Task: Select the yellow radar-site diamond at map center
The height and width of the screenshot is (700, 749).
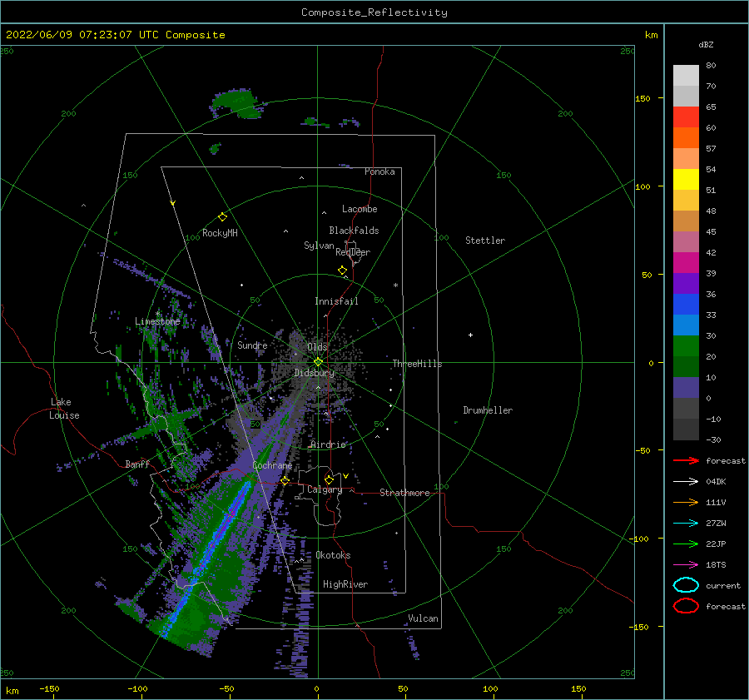Action: [318, 362]
